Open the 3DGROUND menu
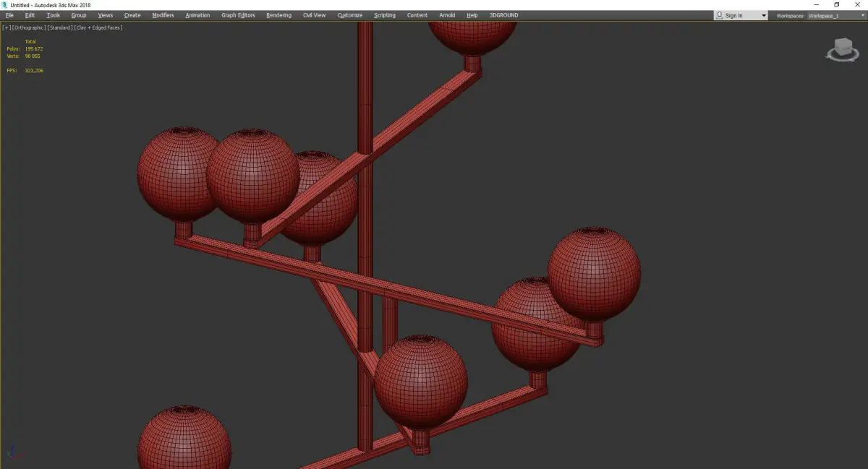The image size is (868, 469). click(503, 15)
